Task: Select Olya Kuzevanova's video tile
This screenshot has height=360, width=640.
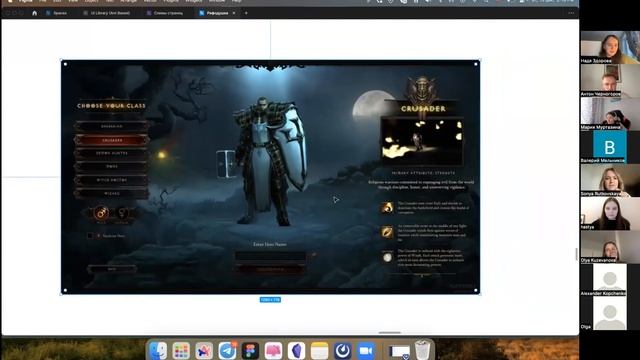Action: [x=610, y=247]
